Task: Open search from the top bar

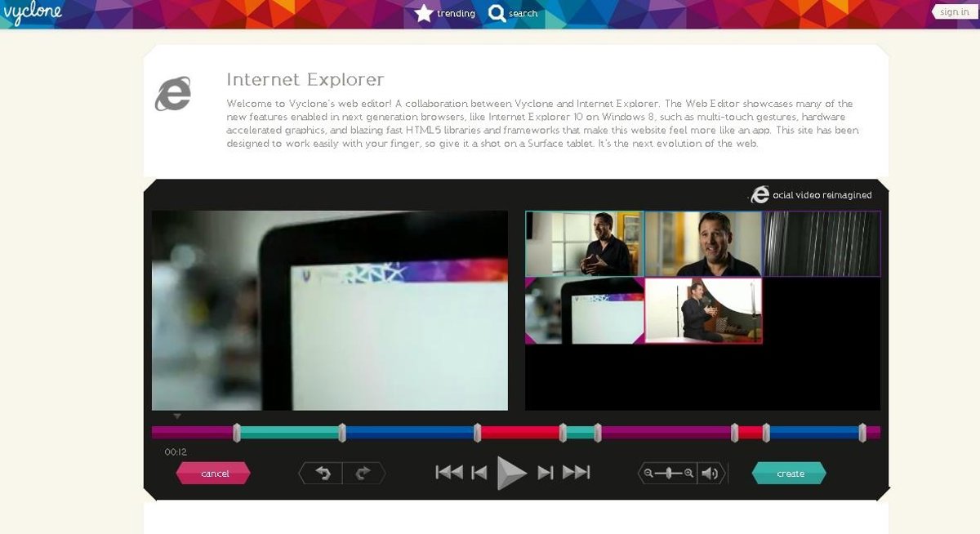Action: 513,13
